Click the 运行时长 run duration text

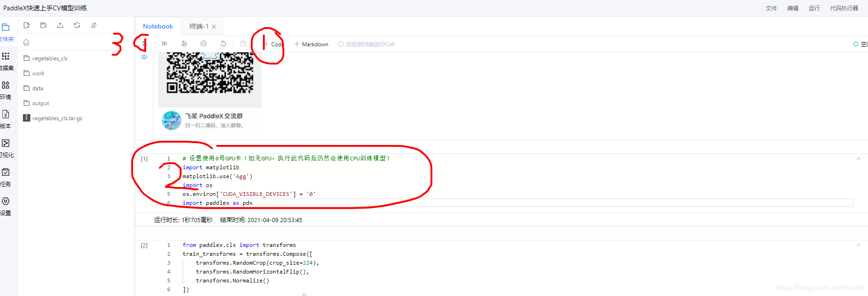pyautogui.click(x=183, y=220)
